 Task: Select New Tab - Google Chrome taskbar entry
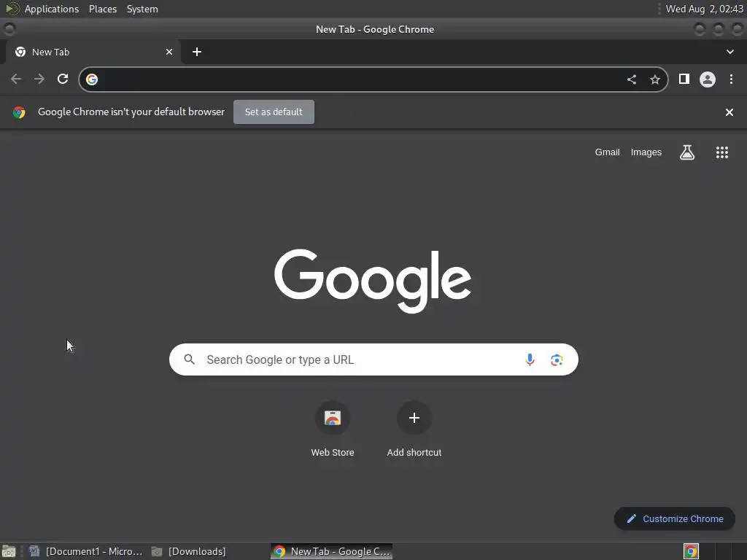point(332,551)
